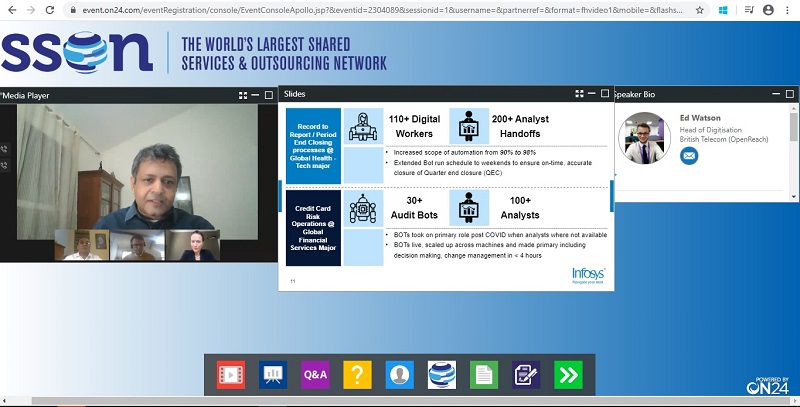
Task: Click the ON24 logo
Action: click(768, 386)
